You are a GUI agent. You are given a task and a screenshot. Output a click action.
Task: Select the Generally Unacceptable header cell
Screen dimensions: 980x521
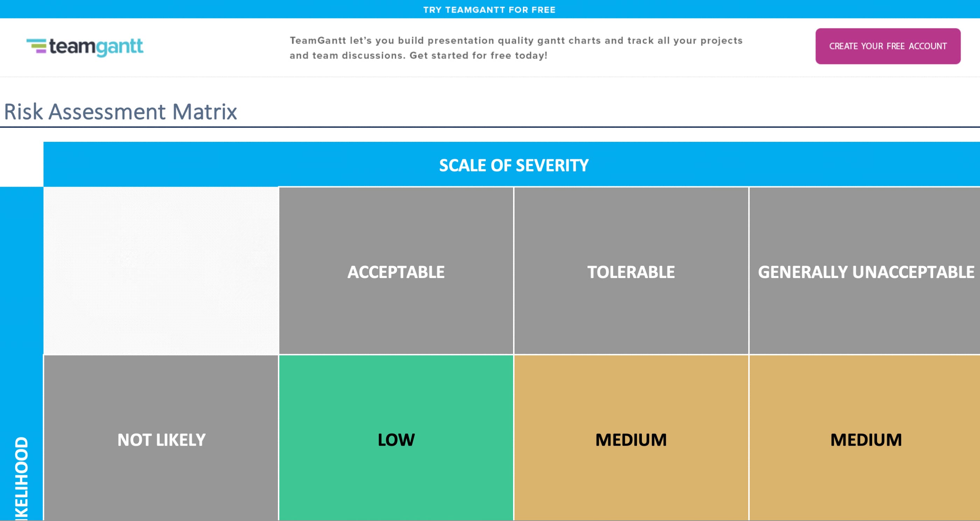point(865,271)
